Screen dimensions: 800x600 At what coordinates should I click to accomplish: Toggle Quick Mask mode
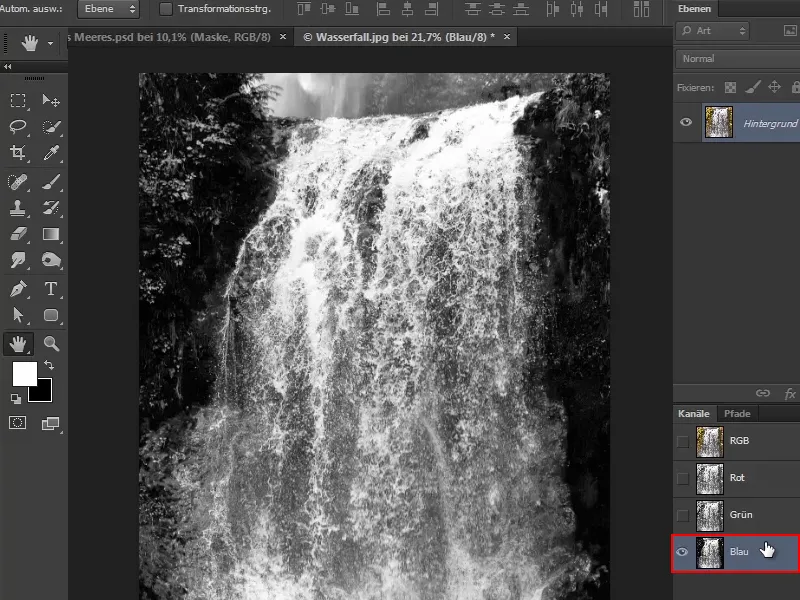point(18,422)
